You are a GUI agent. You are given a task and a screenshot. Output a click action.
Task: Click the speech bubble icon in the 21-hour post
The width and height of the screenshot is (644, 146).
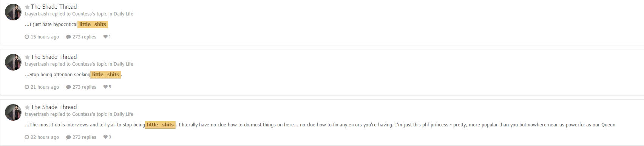pos(68,87)
